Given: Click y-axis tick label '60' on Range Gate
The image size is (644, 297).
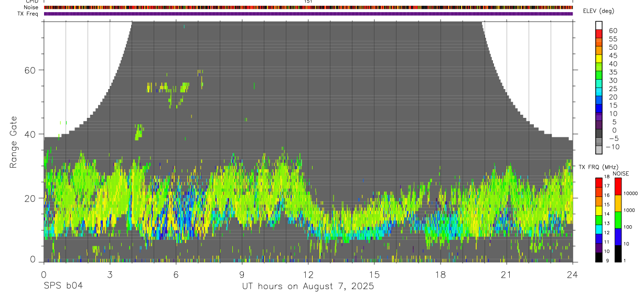Looking at the screenshot, I should [x=30, y=70].
